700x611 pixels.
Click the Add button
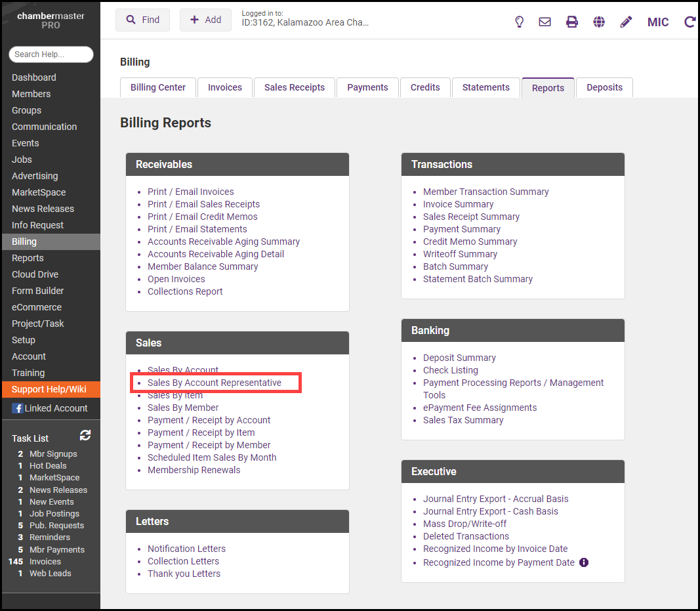click(x=205, y=20)
